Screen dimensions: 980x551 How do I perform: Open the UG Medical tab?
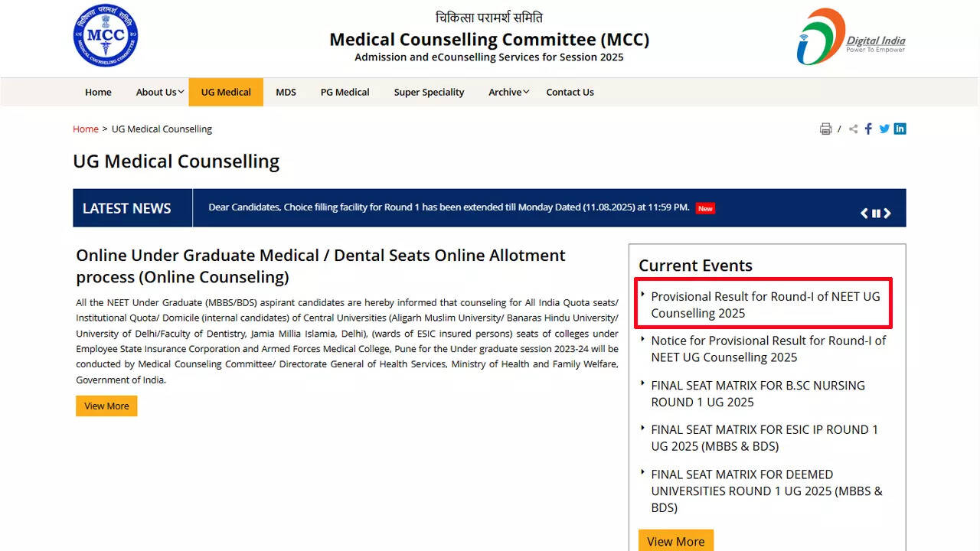pyautogui.click(x=226, y=92)
